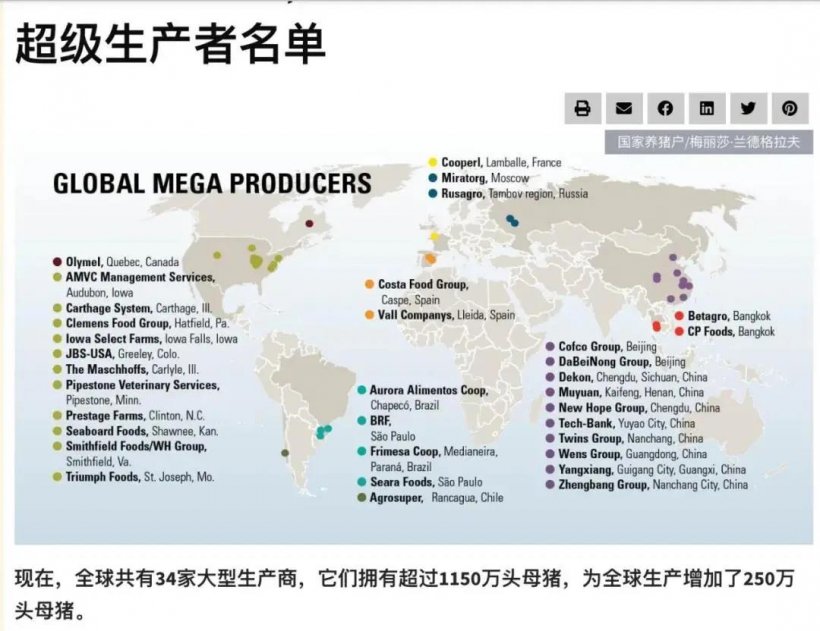Screen dimensions: 820x631
Task: Click the yellow France dot on the map
Action: click(x=434, y=236)
